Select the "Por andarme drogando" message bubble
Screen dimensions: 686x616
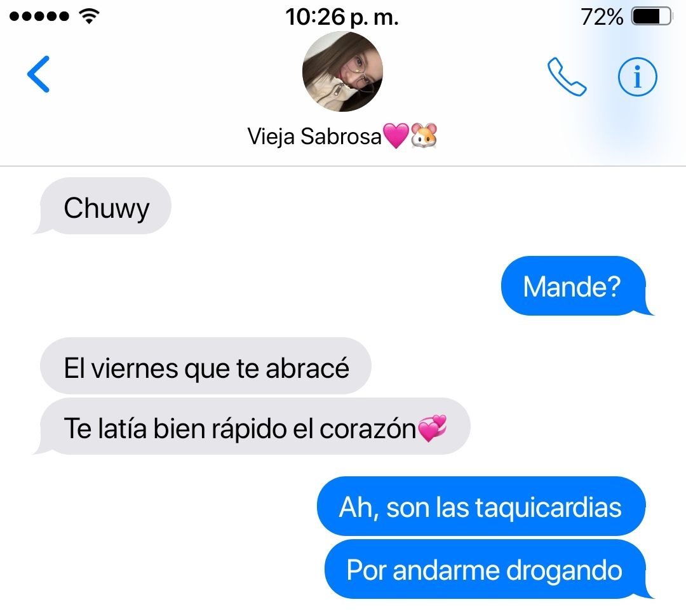point(488,569)
